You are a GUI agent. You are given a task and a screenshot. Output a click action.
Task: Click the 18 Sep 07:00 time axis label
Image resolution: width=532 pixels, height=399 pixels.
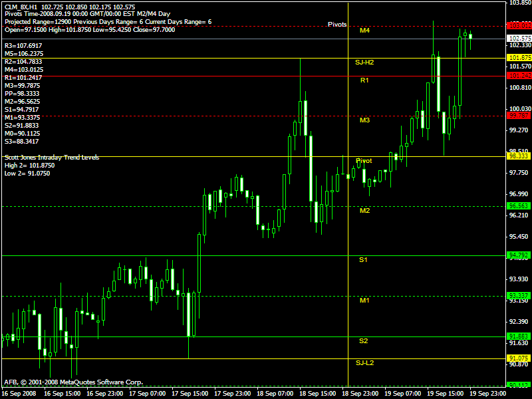277,394
